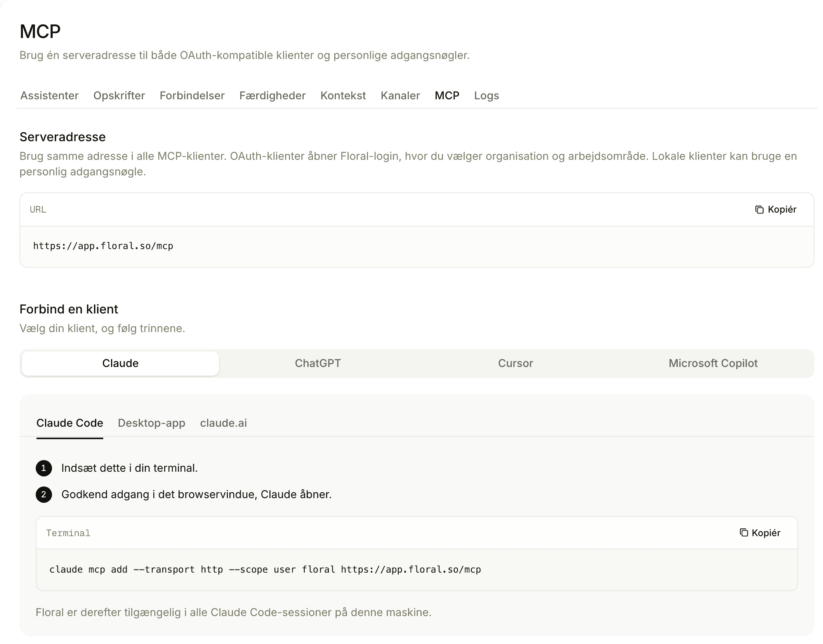
Task: Open the Kanaler tab
Action: [400, 95]
